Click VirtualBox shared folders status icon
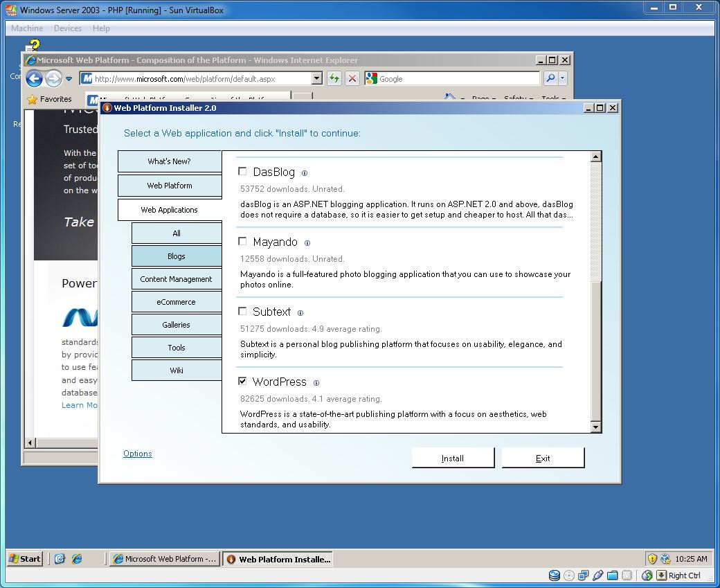Image resolution: width=720 pixels, height=588 pixels. coord(613,575)
